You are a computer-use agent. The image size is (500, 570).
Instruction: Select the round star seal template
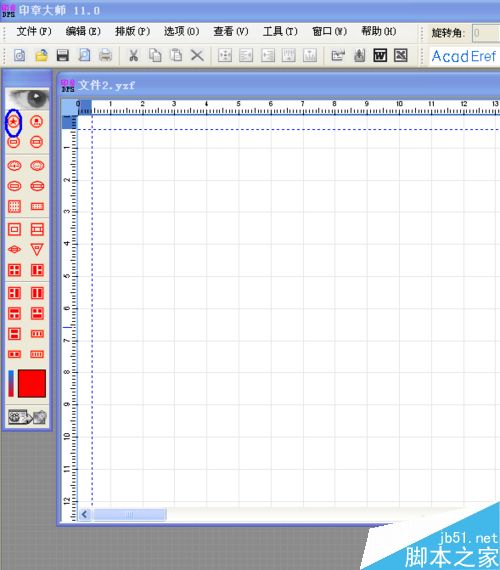[14, 122]
